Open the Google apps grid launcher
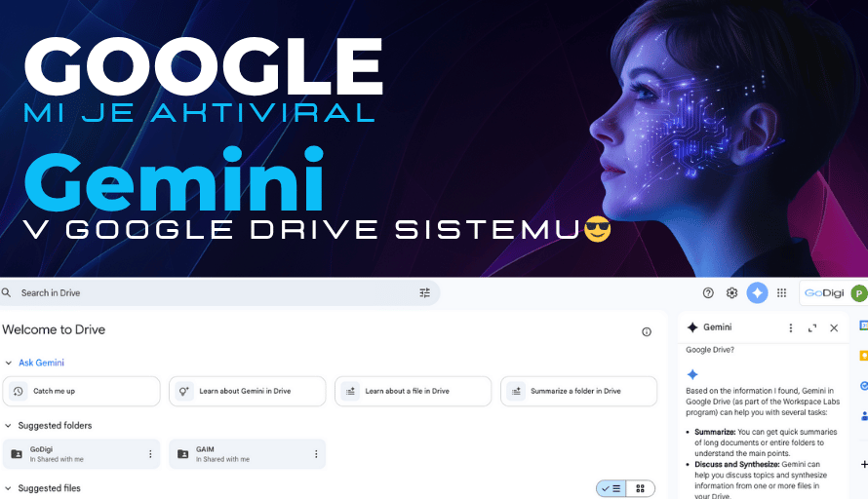This screenshot has height=499, width=868. point(781,292)
